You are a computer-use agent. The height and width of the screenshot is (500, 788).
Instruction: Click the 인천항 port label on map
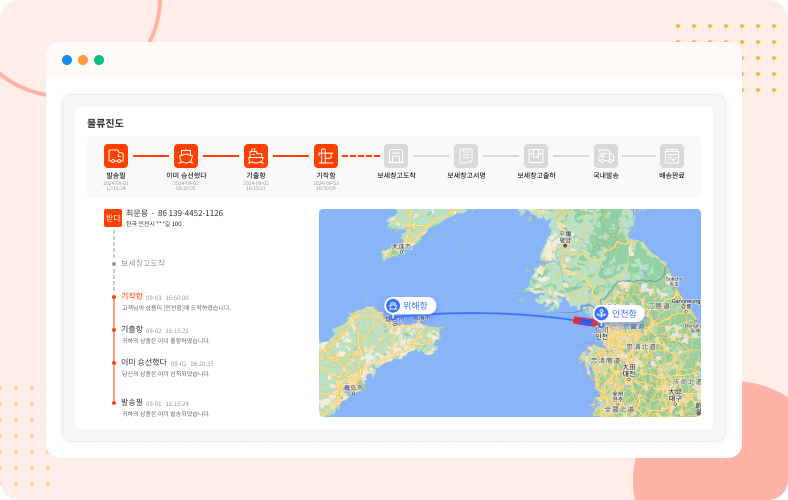coord(624,314)
